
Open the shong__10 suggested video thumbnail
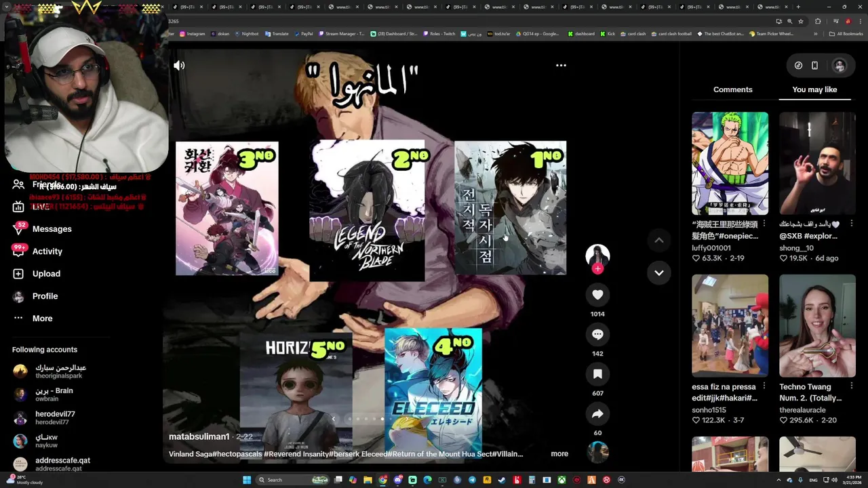pos(817,163)
